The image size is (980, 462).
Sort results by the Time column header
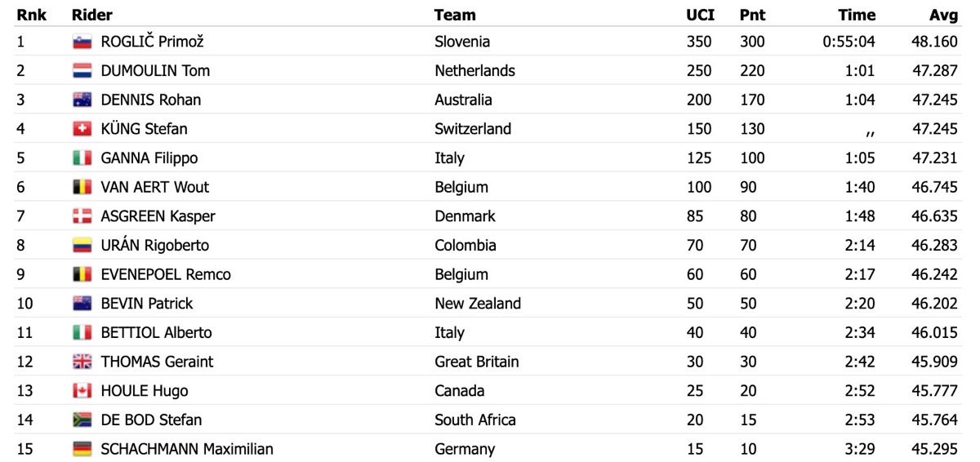[x=857, y=15]
